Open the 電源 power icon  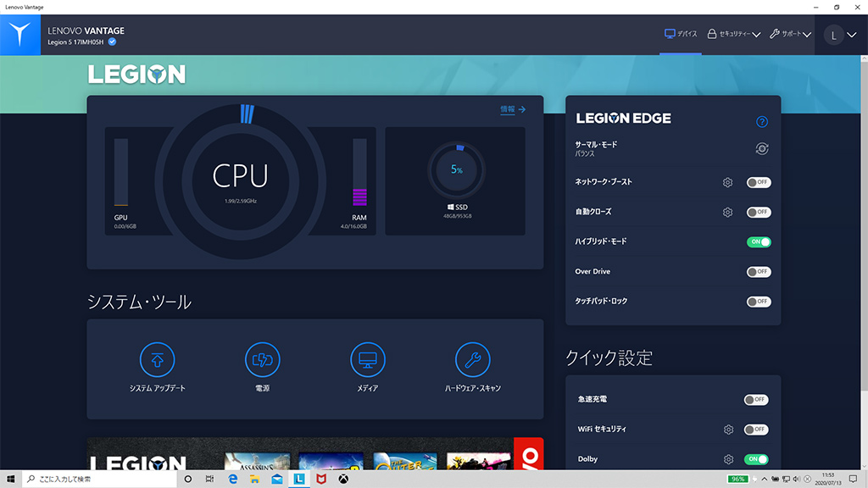(x=263, y=359)
